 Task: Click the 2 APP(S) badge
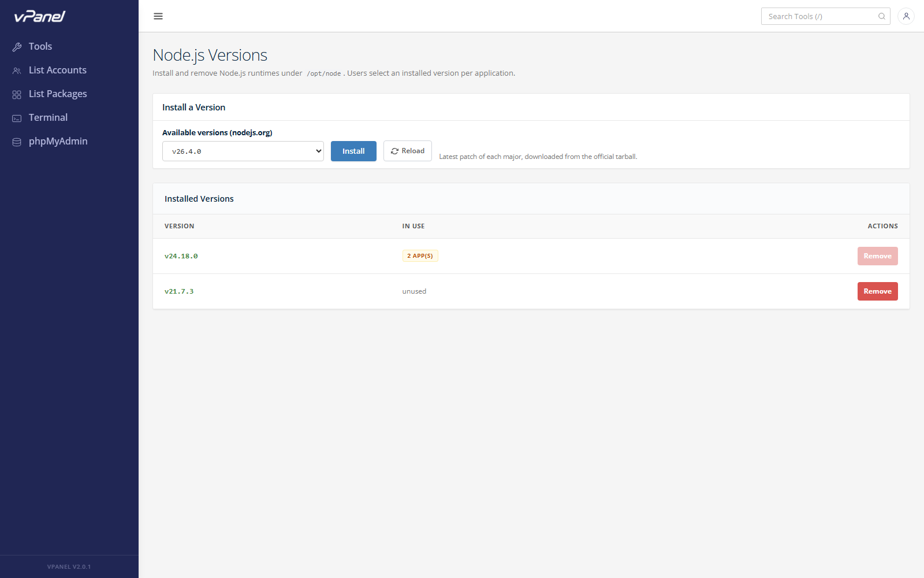pos(420,255)
